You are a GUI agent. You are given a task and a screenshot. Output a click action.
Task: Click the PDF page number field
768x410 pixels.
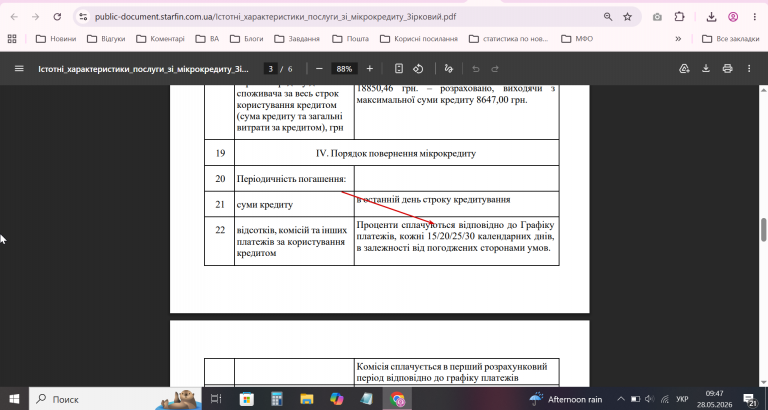pyautogui.click(x=270, y=69)
